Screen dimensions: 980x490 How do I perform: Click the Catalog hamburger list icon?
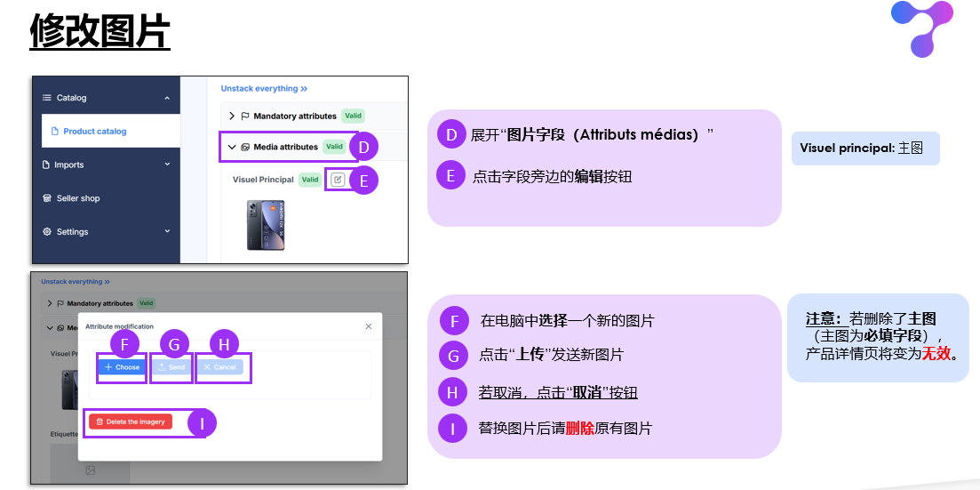click(47, 98)
